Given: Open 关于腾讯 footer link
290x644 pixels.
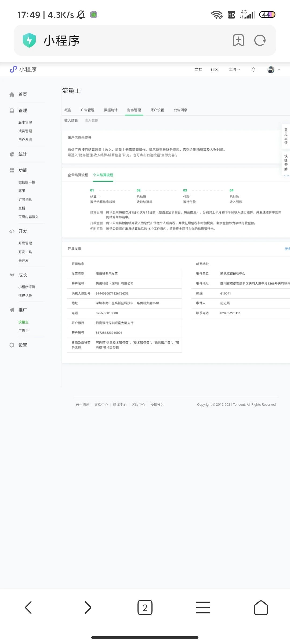Looking at the screenshot, I should pos(82,405).
